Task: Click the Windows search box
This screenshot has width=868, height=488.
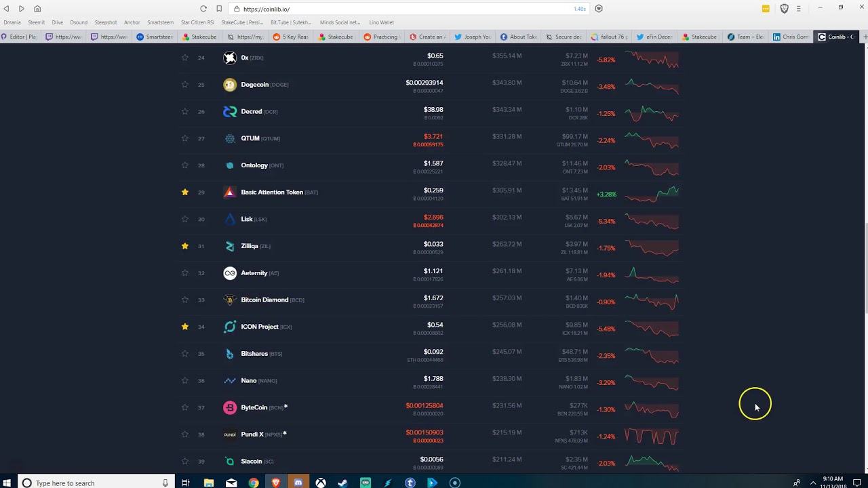Action: coord(95,483)
